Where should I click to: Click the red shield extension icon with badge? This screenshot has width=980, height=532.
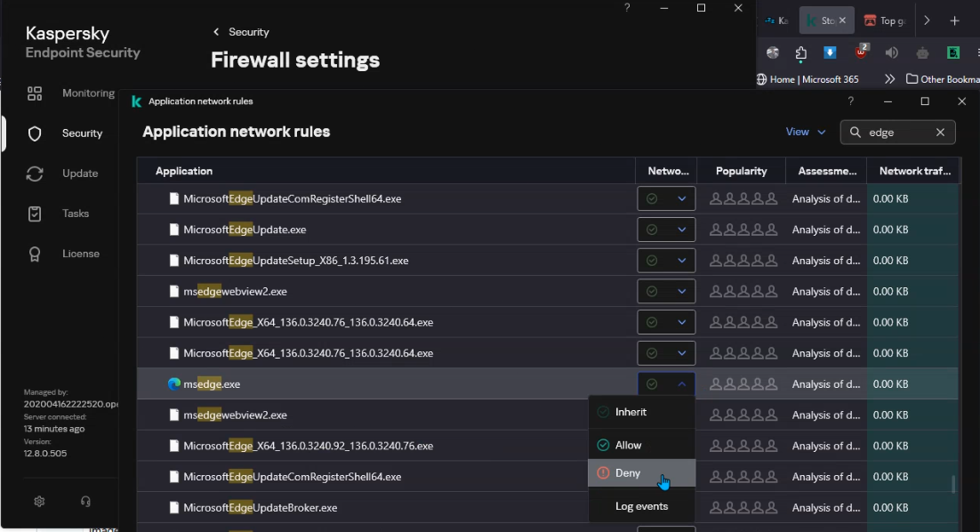click(861, 52)
